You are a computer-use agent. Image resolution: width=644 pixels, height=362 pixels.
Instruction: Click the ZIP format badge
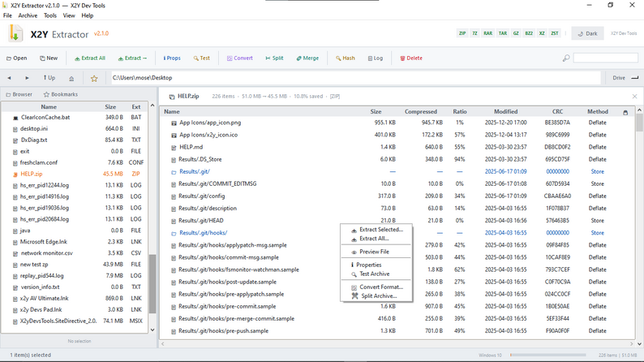(462, 33)
